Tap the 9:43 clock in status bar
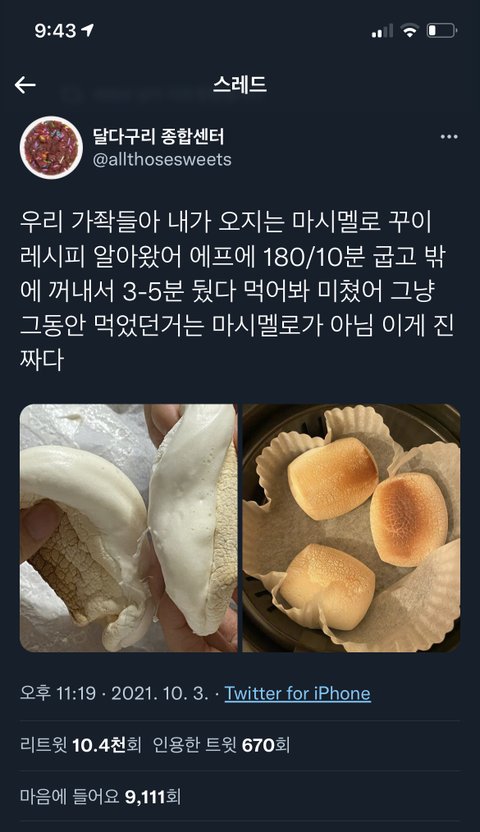 pos(55,31)
